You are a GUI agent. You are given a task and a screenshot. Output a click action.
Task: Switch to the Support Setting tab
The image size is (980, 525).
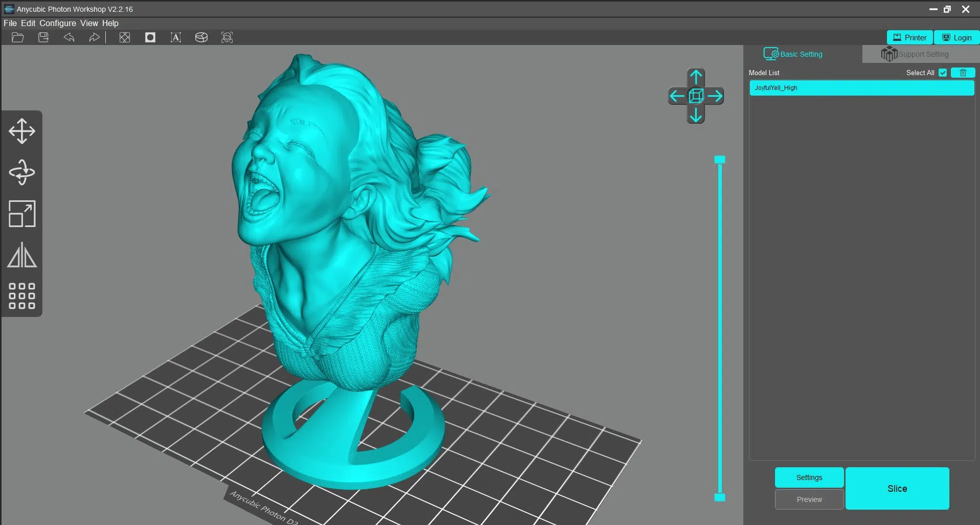[921, 54]
